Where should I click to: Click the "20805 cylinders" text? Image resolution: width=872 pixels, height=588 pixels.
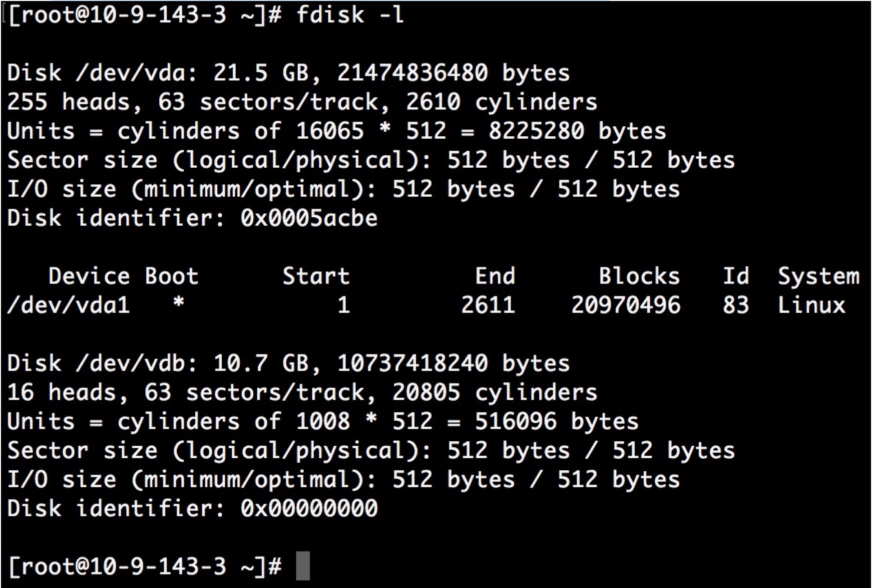coord(494,392)
